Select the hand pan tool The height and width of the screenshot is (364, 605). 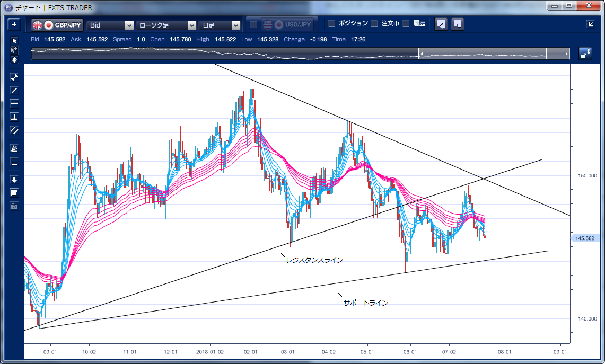click(x=14, y=59)
